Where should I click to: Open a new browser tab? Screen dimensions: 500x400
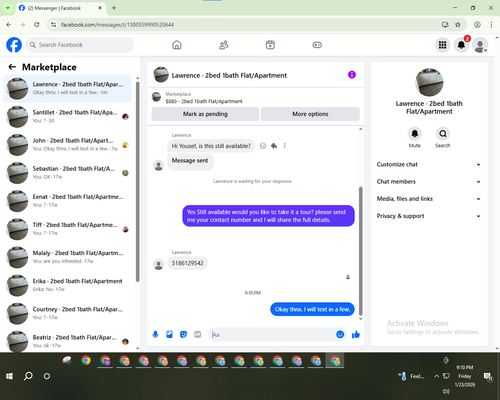tap(114, 8)
